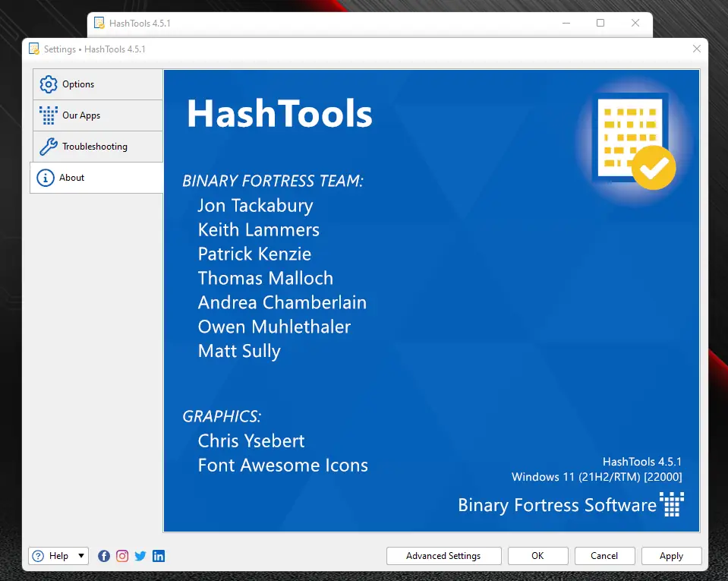Viewport: 728px width, 581px height.
Task: Confirm with the OK button
Action: tap(537, 556)
